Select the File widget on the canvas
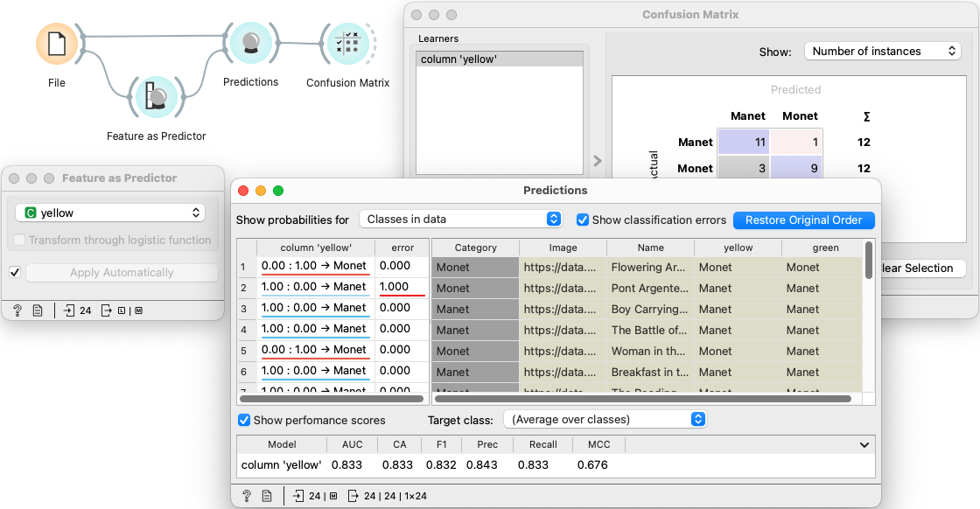The image size is (980, 509). tap(57, 44)
